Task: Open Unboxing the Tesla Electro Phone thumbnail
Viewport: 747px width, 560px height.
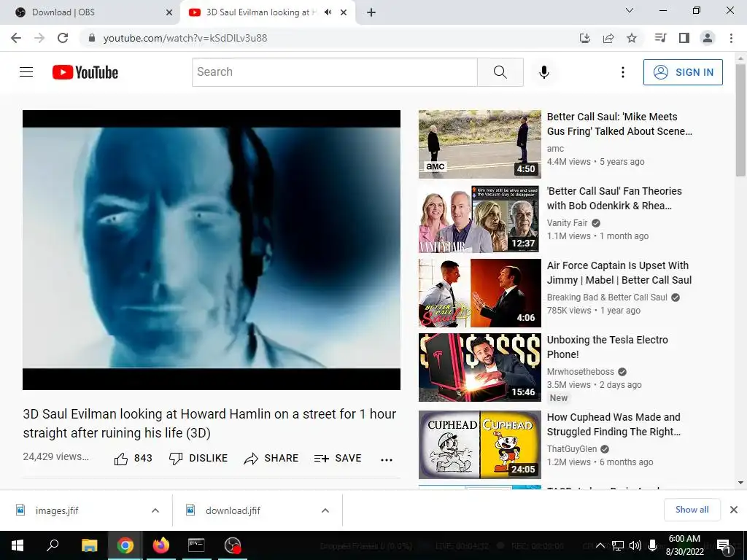Action: (480, 367)
